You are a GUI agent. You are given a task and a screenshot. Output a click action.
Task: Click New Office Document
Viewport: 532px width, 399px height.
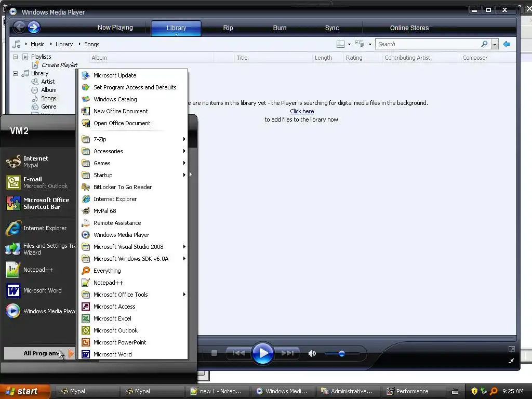pos(133,111)
